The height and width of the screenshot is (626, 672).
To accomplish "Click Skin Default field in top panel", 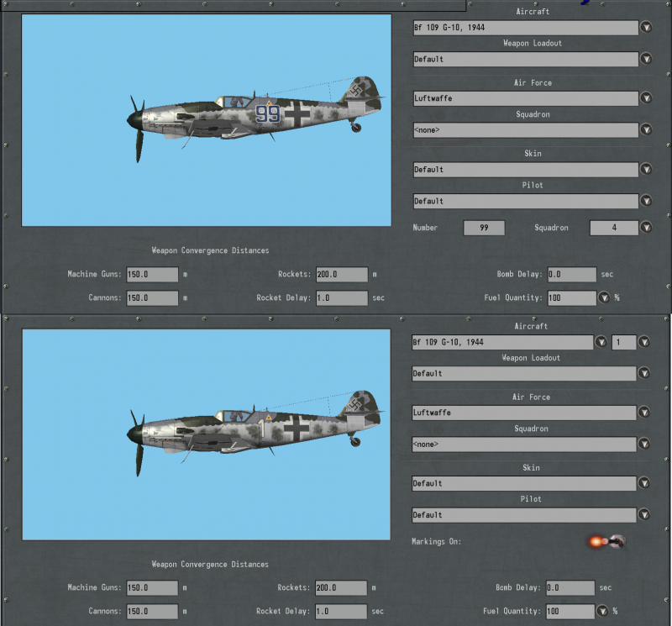I will click(526, 170).
